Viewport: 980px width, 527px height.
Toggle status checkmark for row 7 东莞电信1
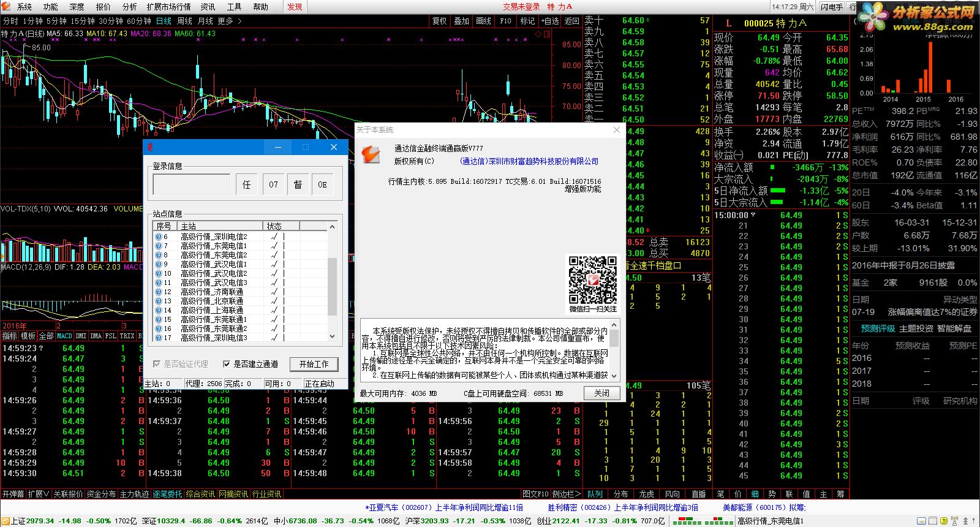(274, 246)
